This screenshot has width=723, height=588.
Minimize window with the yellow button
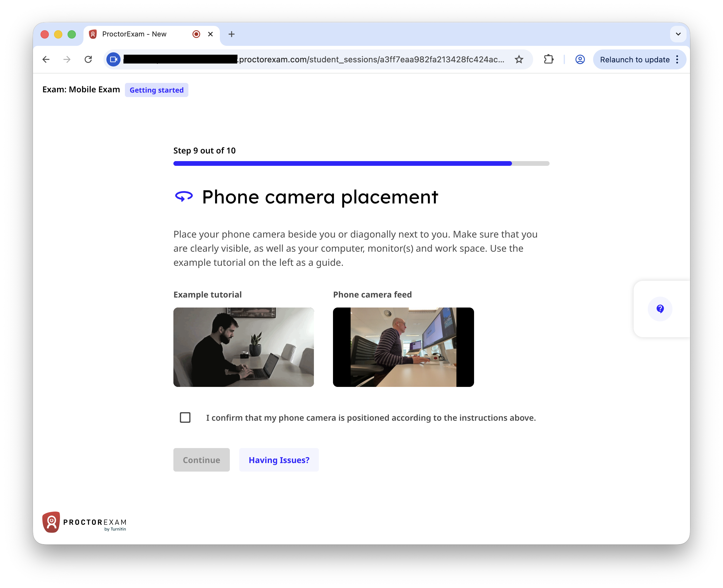pos(58,34)
